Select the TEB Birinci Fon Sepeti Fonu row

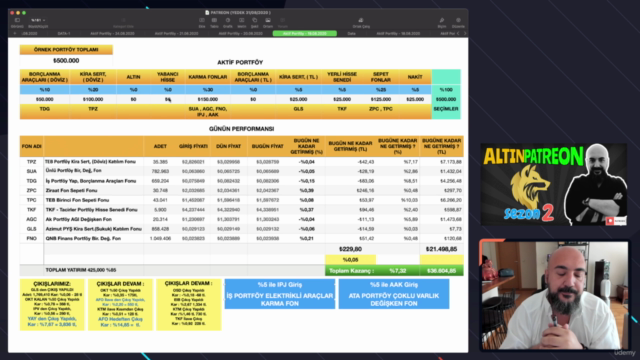click(x=241, y=200)
